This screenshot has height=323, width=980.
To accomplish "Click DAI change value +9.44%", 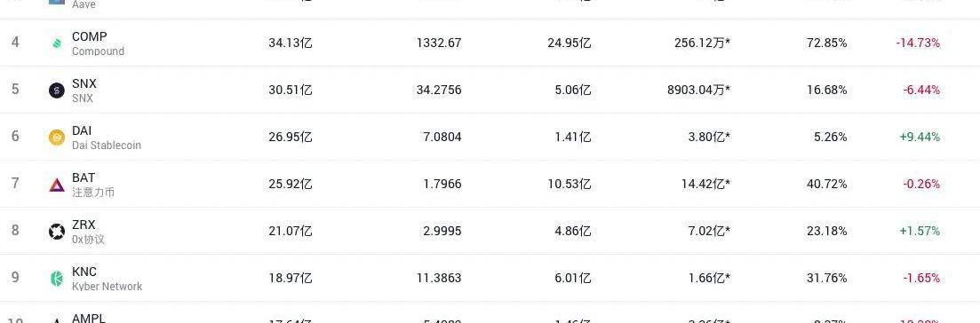I will (x=920, y=137).
